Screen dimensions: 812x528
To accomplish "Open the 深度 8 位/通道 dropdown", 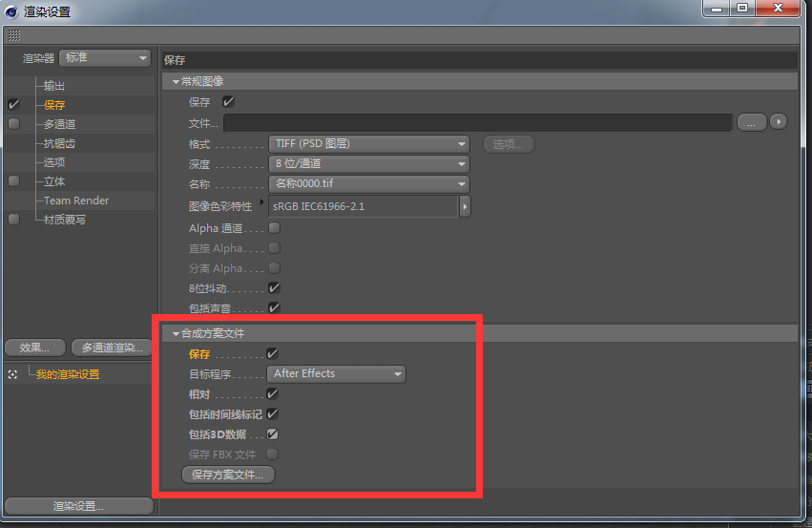I will pos(368,163).
